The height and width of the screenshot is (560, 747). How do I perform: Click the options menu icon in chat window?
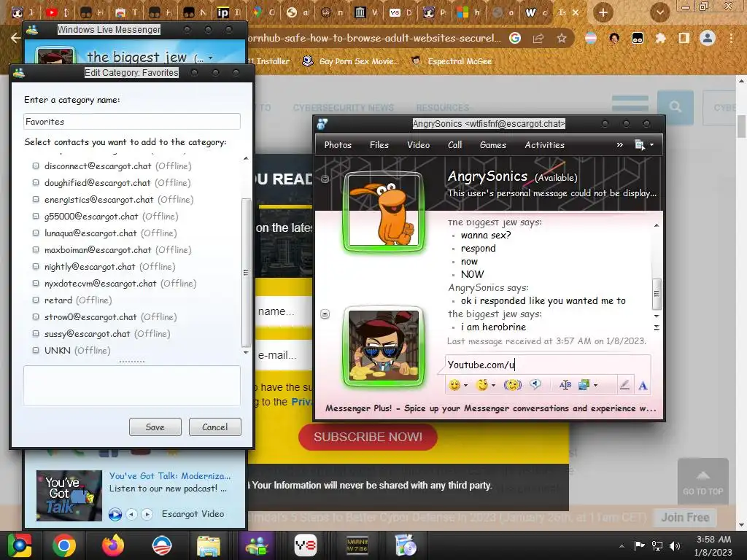pos(640,145)
